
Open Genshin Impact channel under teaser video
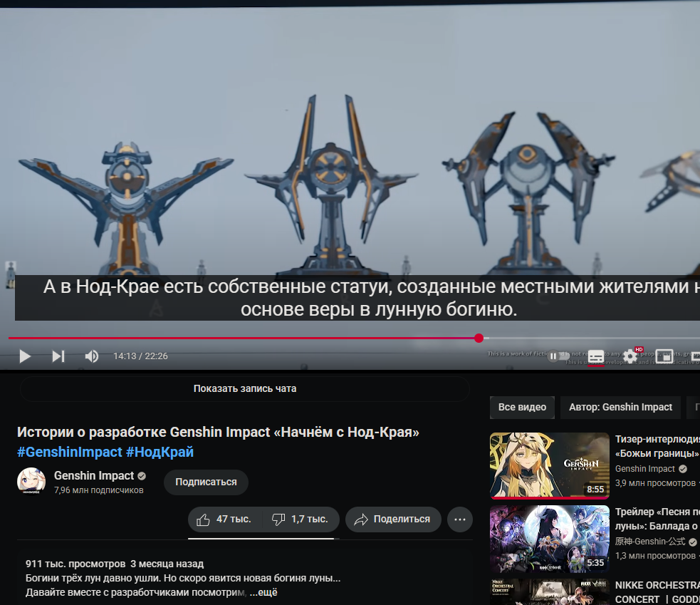pyautogui.click(x=644, y=469)
